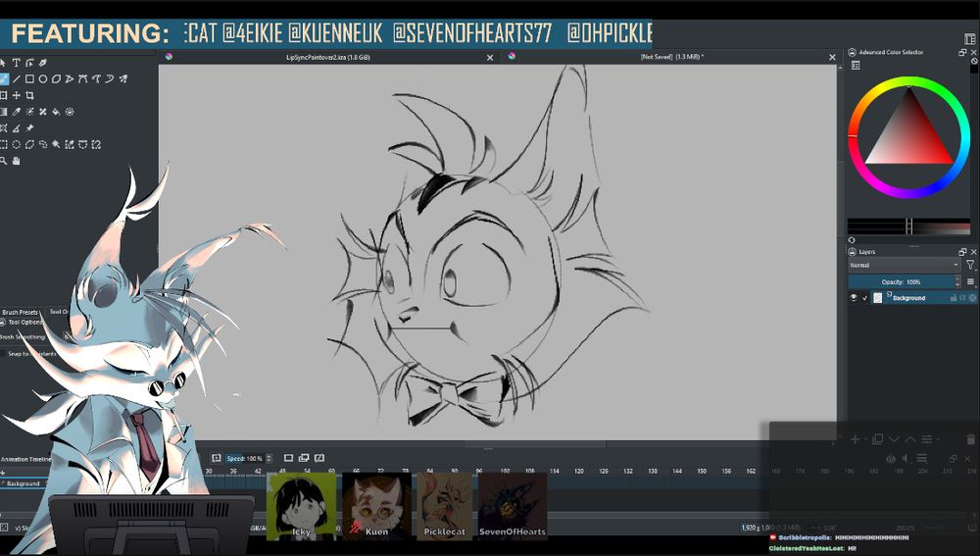Select the Zoom tool
This screenshot has width=980, height=556.
pyautogui.click(x=4, y=161)
